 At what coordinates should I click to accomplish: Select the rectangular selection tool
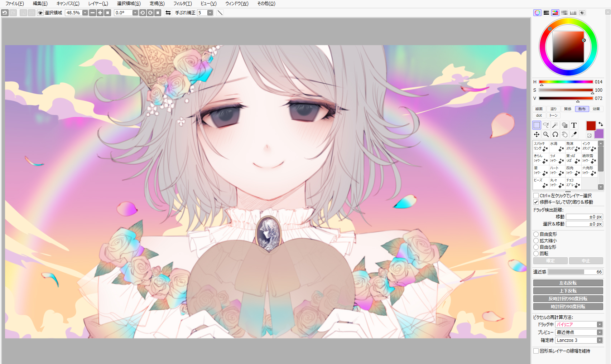point(537,125)
